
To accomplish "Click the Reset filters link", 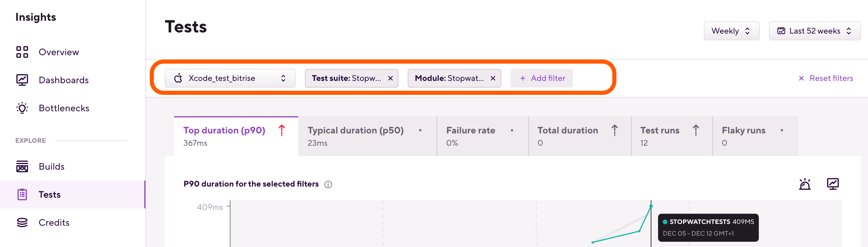I will coord(826,78).
